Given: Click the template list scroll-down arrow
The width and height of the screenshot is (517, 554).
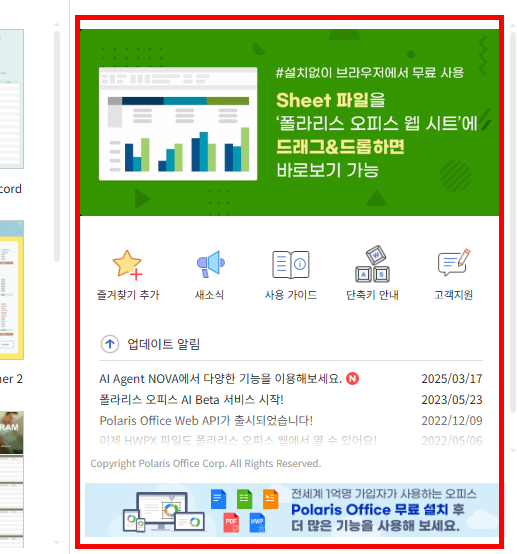Looking at the screenshot, I should [57, 542].
